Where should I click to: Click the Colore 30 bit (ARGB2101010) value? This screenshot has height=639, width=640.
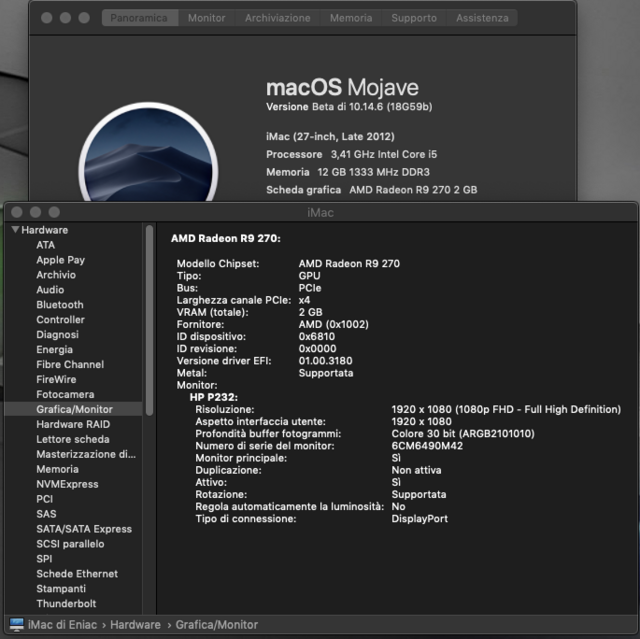[x=463, y=434]
